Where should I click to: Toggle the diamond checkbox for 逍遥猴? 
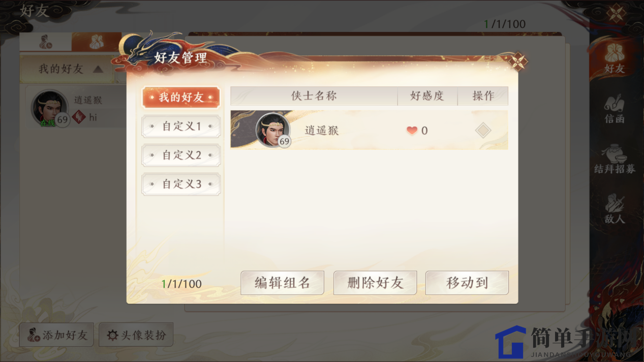483,130
